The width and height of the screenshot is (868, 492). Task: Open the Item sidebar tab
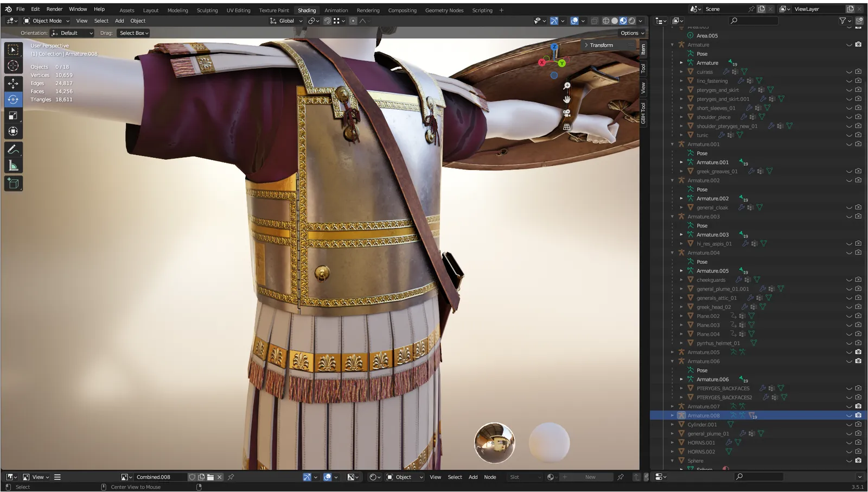[x=643, y=49]
